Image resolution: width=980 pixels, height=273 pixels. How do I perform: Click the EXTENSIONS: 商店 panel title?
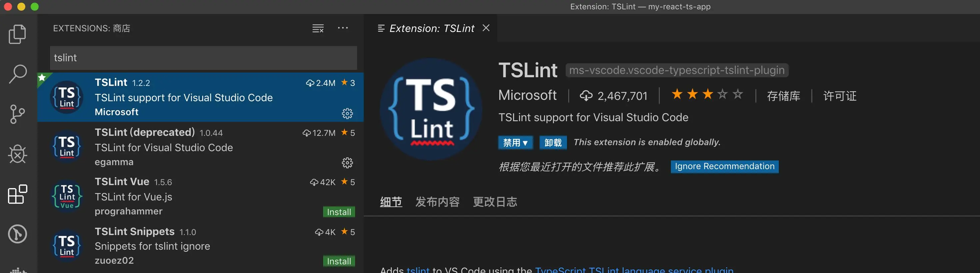92,29
